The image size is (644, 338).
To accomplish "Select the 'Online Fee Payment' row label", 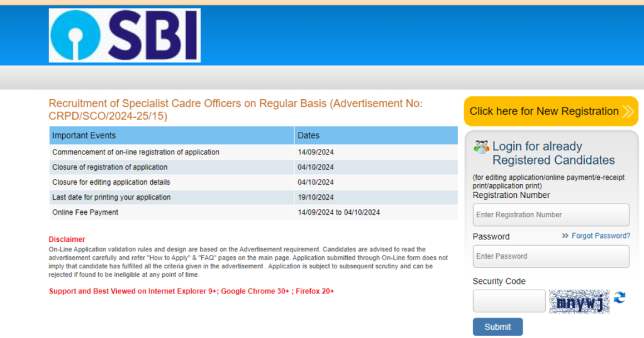I will point(85,212).
